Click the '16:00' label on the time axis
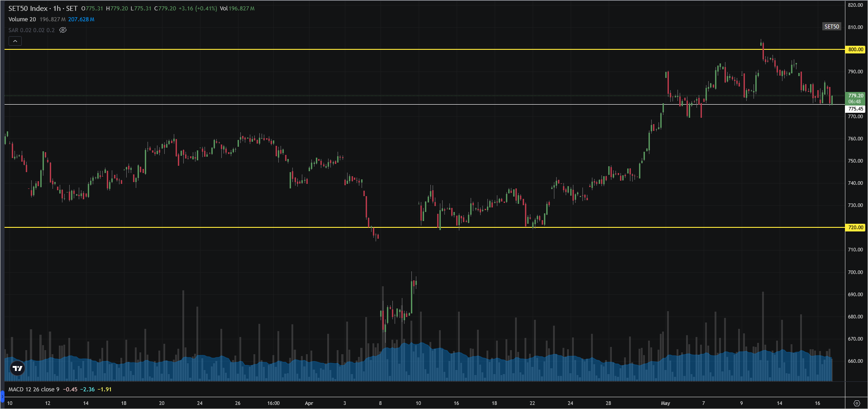Screen dimensions: 868x409 (273, 403)
